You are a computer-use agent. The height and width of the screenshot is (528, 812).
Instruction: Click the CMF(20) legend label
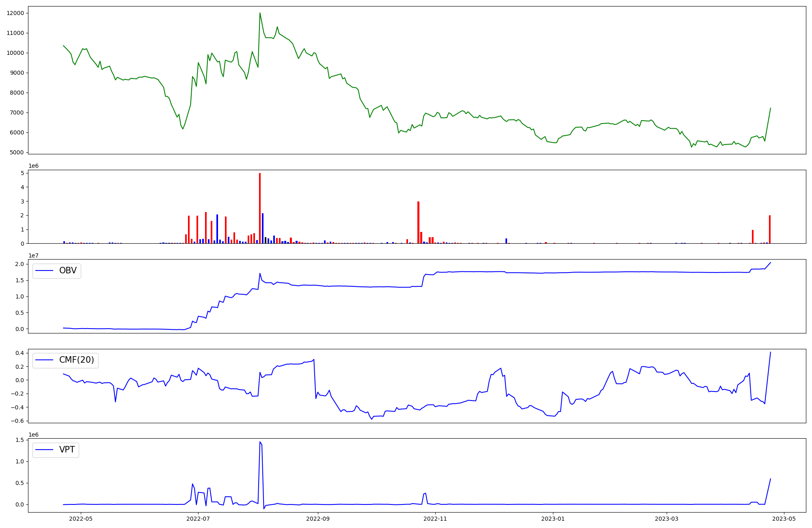pos(76,360)
